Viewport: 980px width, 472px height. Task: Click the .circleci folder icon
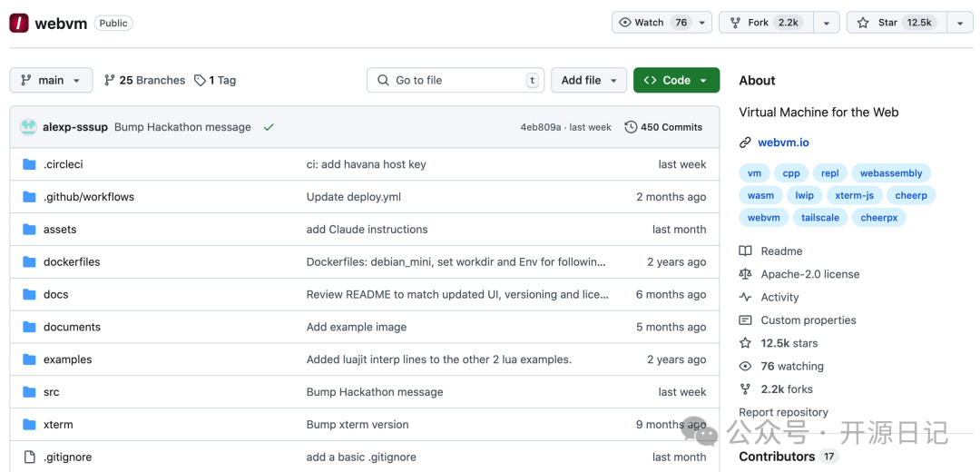pos(29,164)
